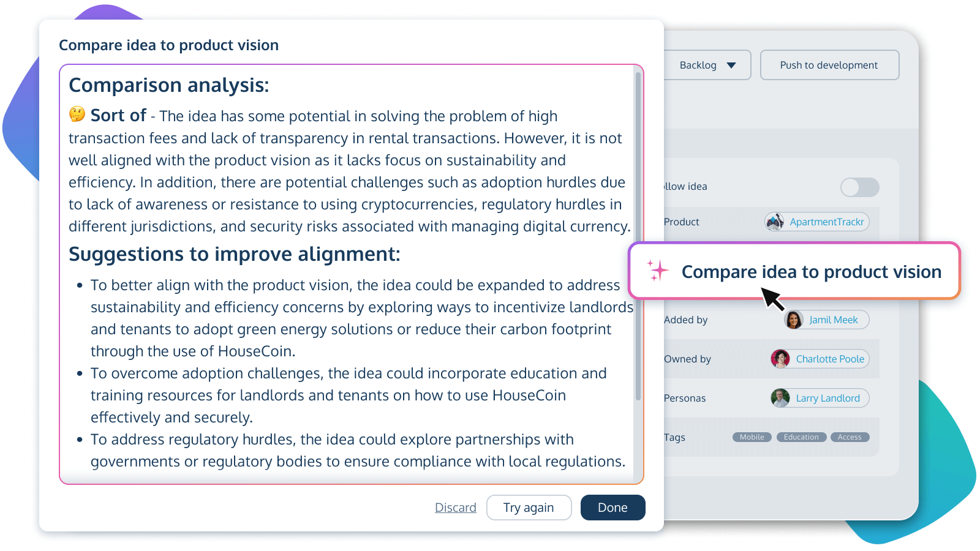Enable the Follow idea toggle
Screen dimensions: 980x551
[860, 187]
